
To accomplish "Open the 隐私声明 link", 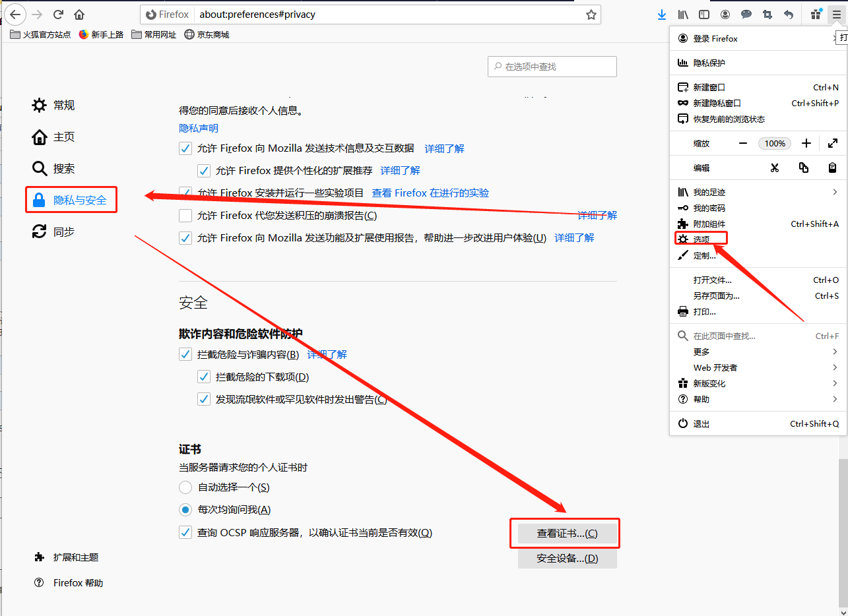I will tap(199, 128).
